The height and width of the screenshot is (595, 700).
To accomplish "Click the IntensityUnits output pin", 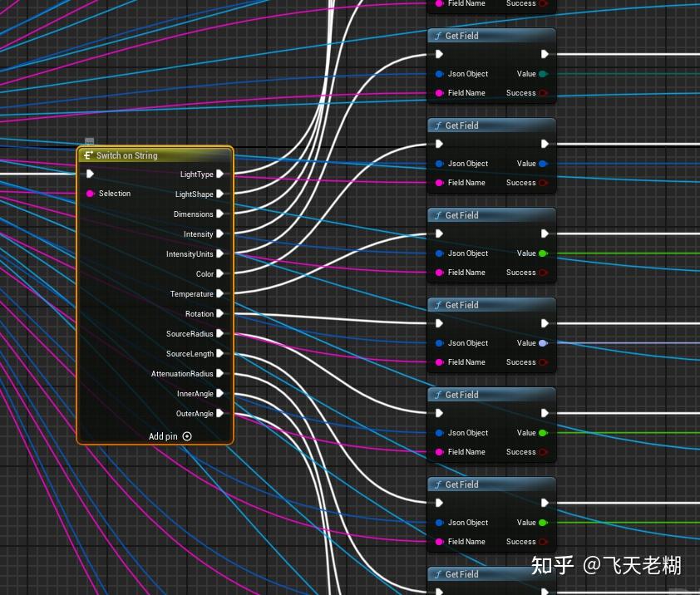I will coord(220,253).
